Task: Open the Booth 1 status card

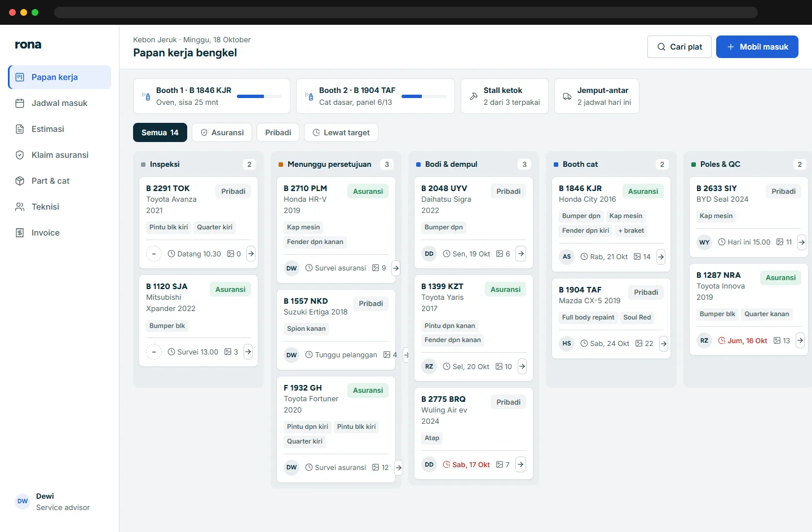Action: (x=211, y=96)
